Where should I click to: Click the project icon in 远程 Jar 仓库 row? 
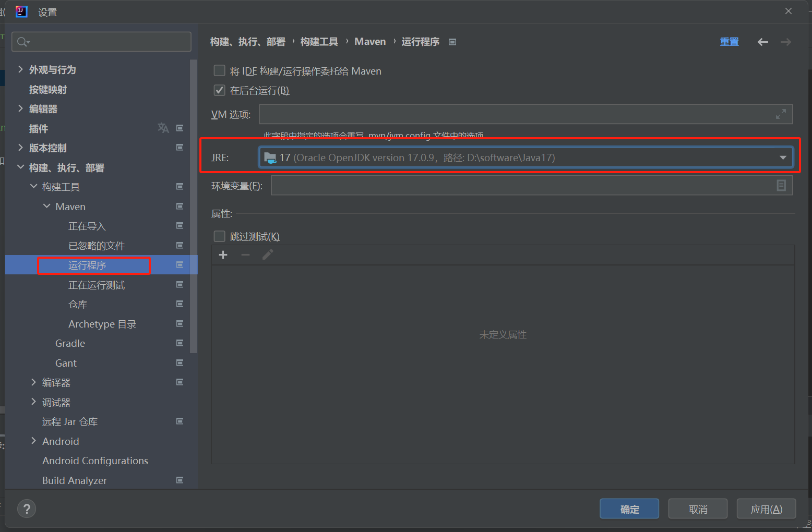(180, 421)
